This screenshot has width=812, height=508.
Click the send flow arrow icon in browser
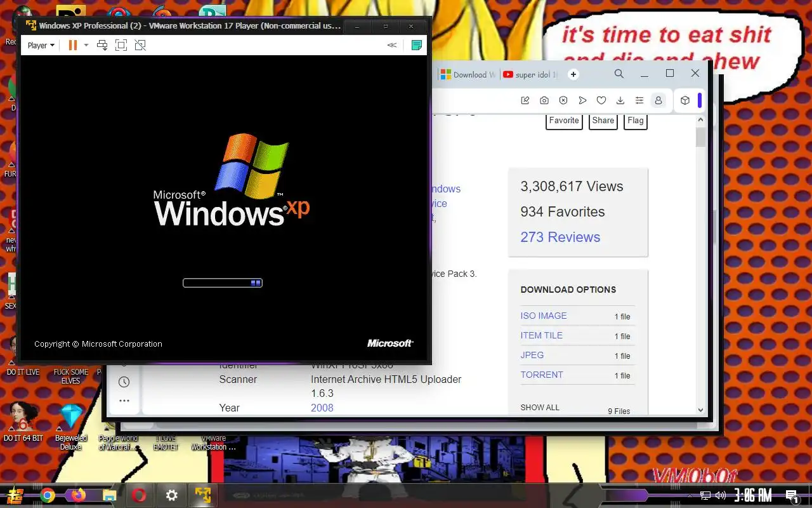pos(582,100)
